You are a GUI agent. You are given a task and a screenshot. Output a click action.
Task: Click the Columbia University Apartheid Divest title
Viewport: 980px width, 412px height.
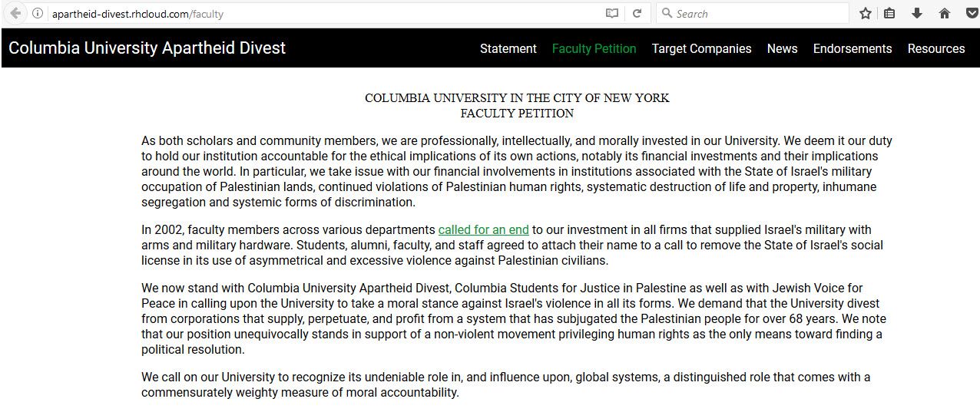(x=147, y=48)
